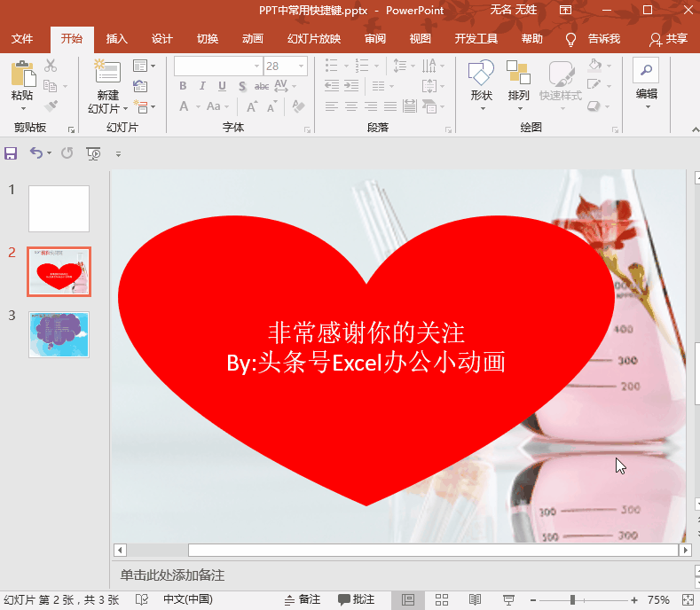Open Customize Quick Access Toolbar dropdown

click(118, 154)
